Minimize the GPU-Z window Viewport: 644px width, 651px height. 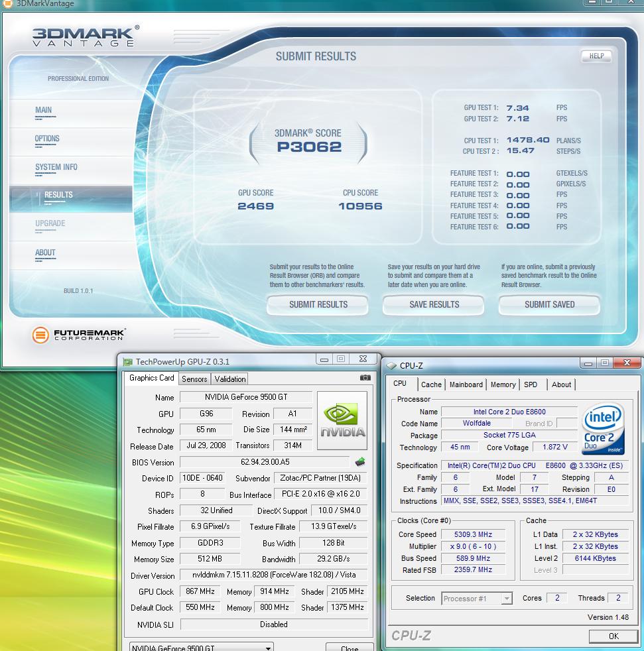pos(324,359)
